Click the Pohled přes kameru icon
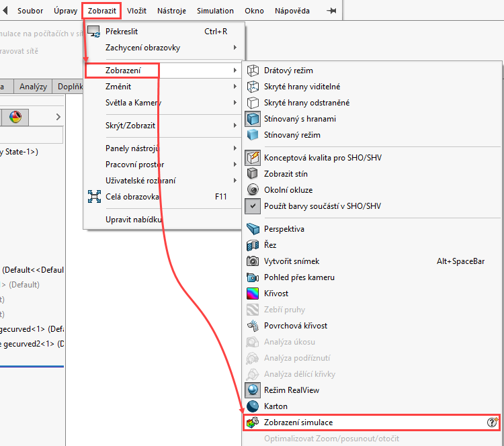 (253, 277)
